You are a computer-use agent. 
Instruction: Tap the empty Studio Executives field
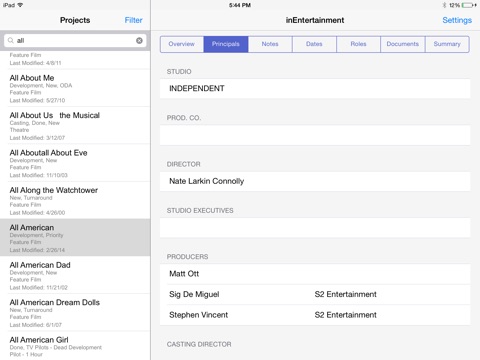pos(315,228)
